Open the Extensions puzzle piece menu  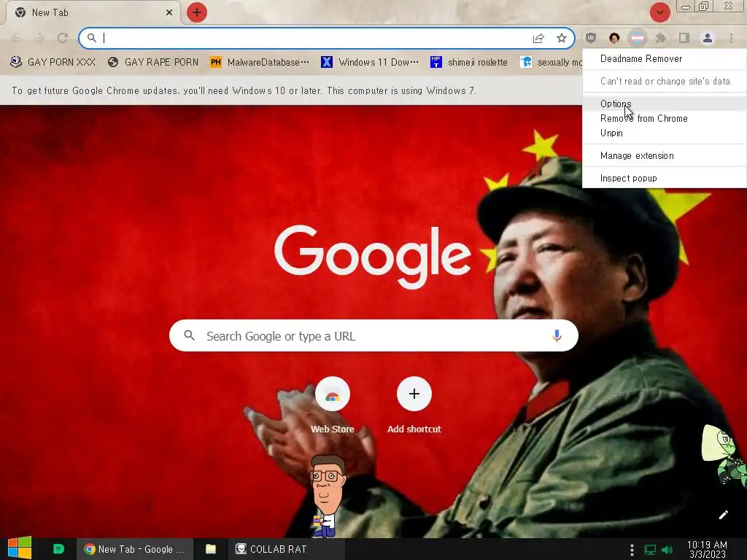(661, 38)
